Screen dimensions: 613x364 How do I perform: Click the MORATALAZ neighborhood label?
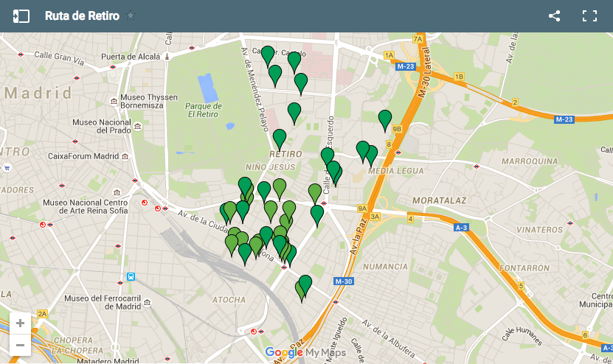pyautogui.click(x=440, y=200)
